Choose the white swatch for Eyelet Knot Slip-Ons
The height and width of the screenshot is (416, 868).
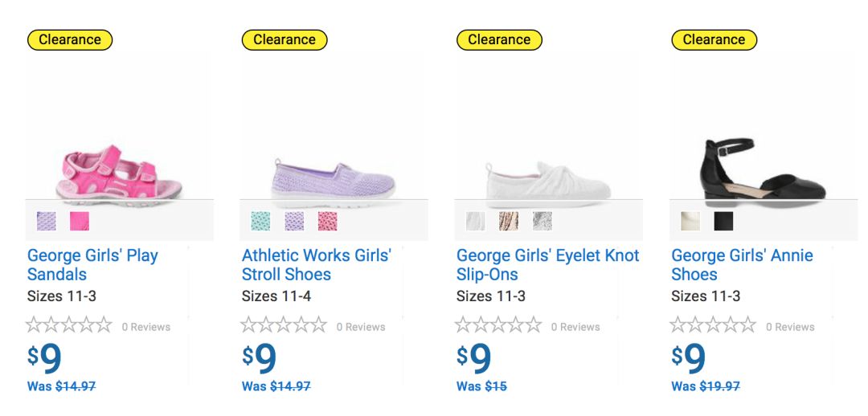coord(476,221)
